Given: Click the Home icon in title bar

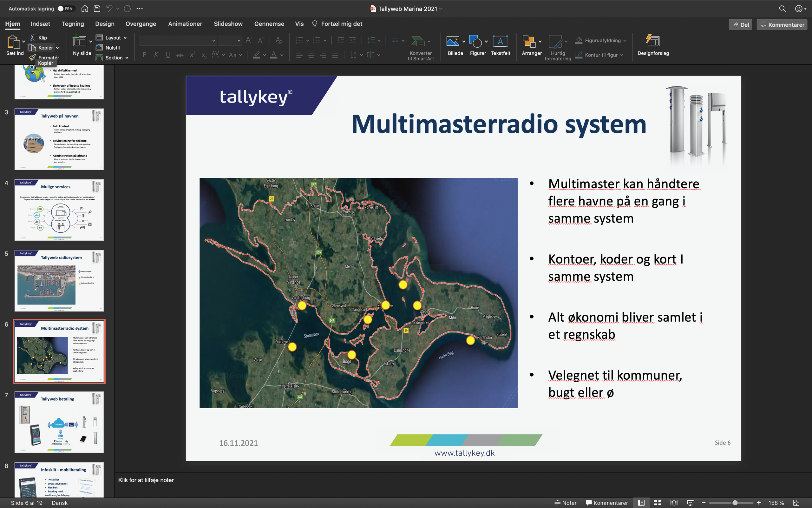Looking at the screenshot, I should [85, 9].
